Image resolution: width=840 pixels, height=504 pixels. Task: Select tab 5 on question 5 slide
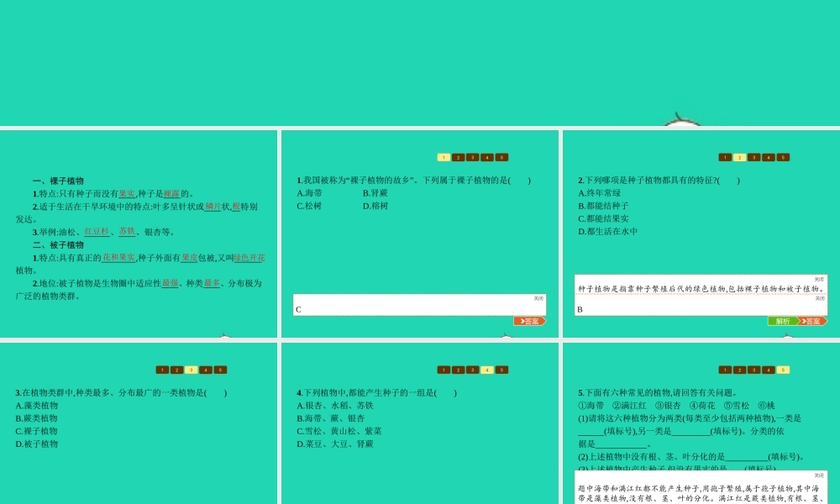[783, 370]
